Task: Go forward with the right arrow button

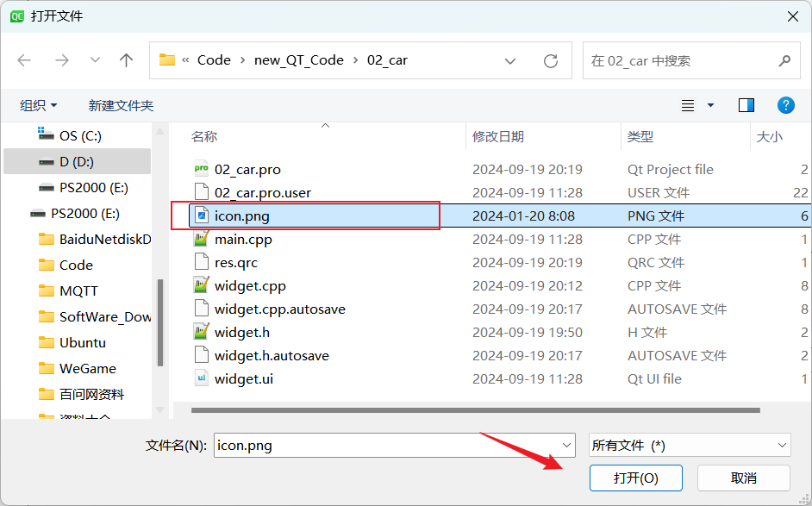Action: point(61,60)
